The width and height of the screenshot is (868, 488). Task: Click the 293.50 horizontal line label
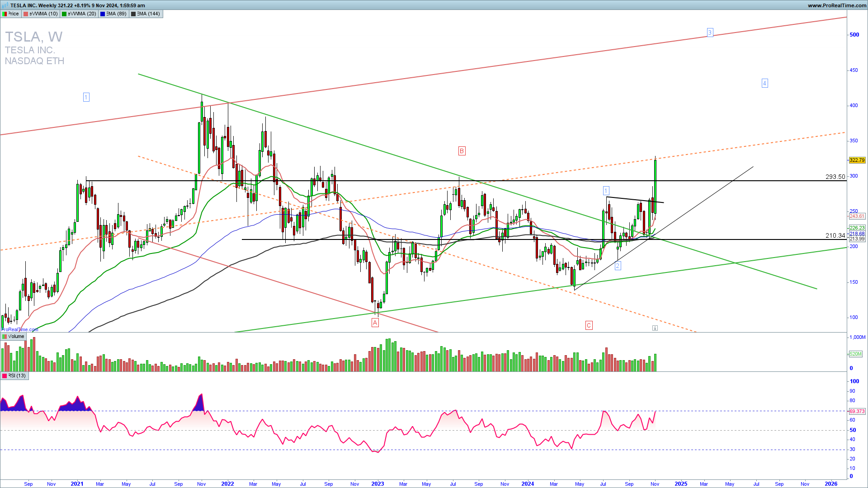coord(835,177)
